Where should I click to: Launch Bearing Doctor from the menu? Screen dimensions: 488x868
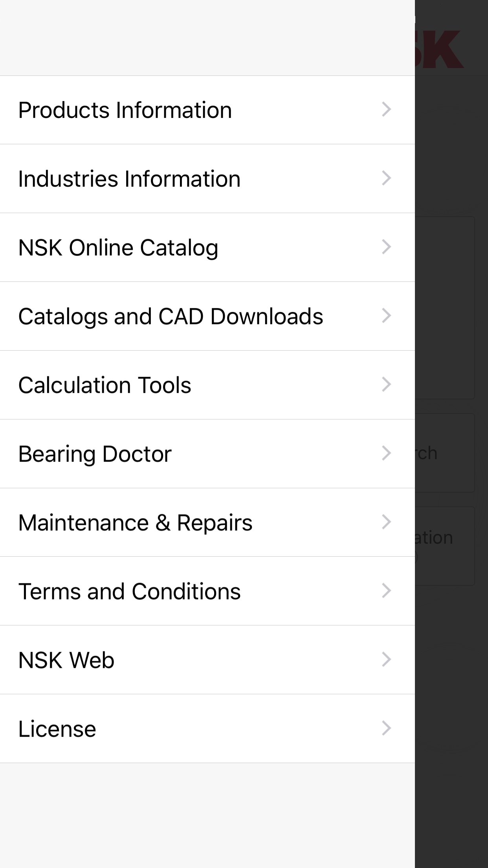[x=95, y=454]
